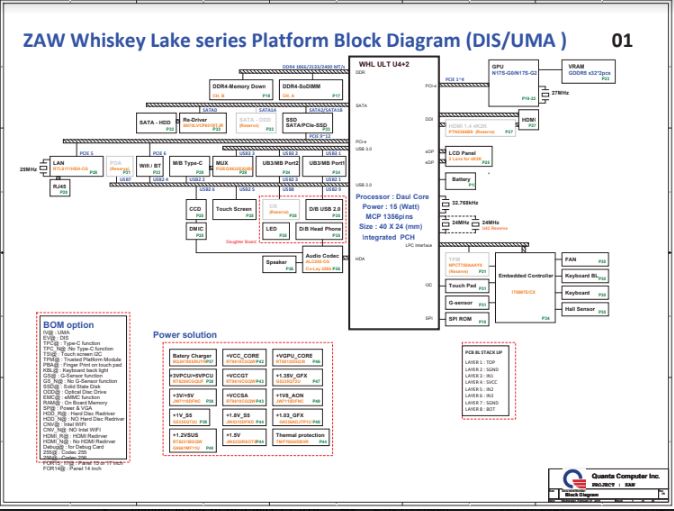Select the HDMI connector block
This screenshot has height=511, width=674.
[529, 120]
